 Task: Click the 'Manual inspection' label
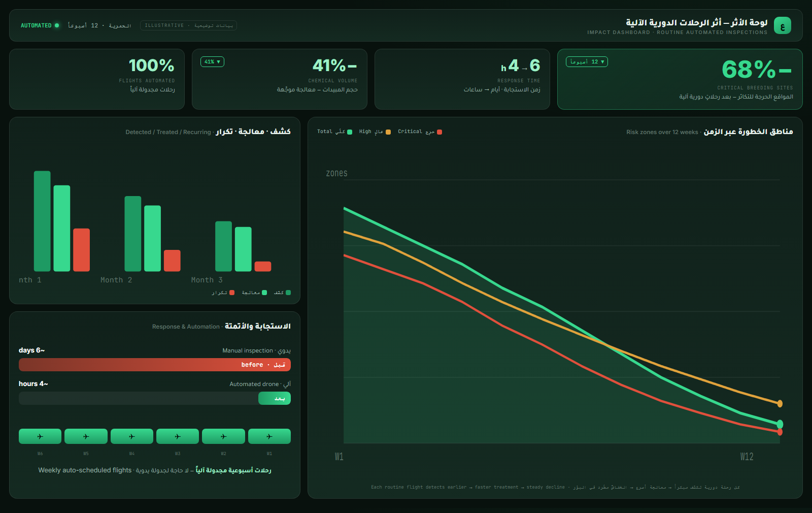tap(248, 350)
